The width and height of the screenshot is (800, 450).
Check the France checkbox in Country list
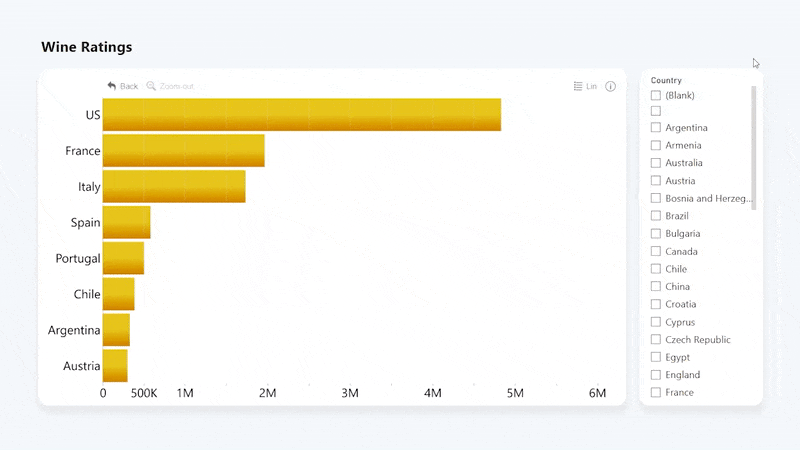(656, 393)
